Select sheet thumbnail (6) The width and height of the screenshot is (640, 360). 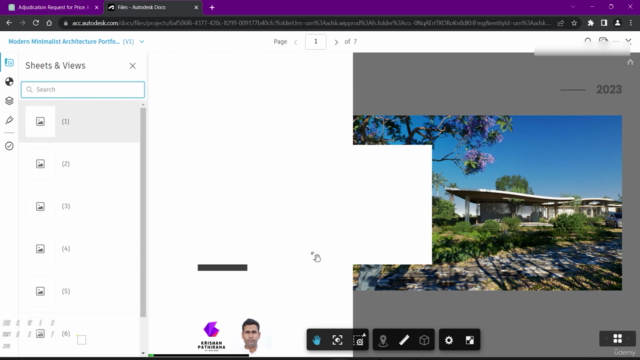pyautogui.click(x=40, y=334)
